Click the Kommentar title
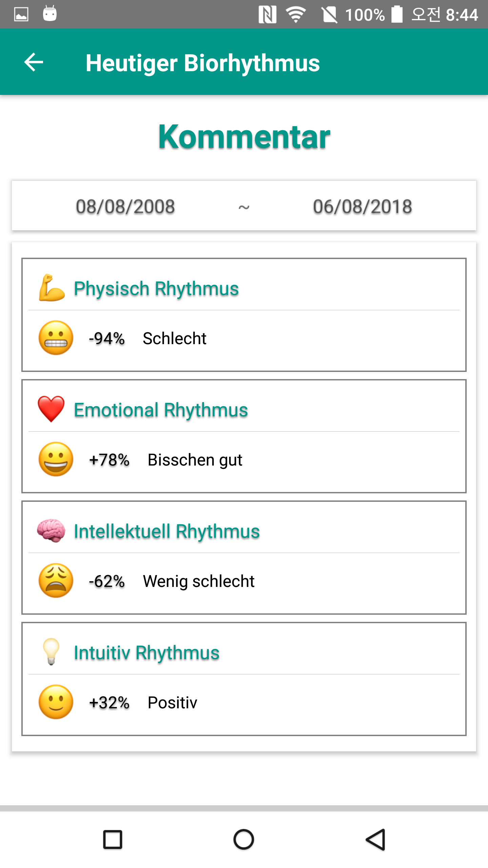Image resolution: width=488 pixels, height=868 pixels. click(x=244, y=137)
